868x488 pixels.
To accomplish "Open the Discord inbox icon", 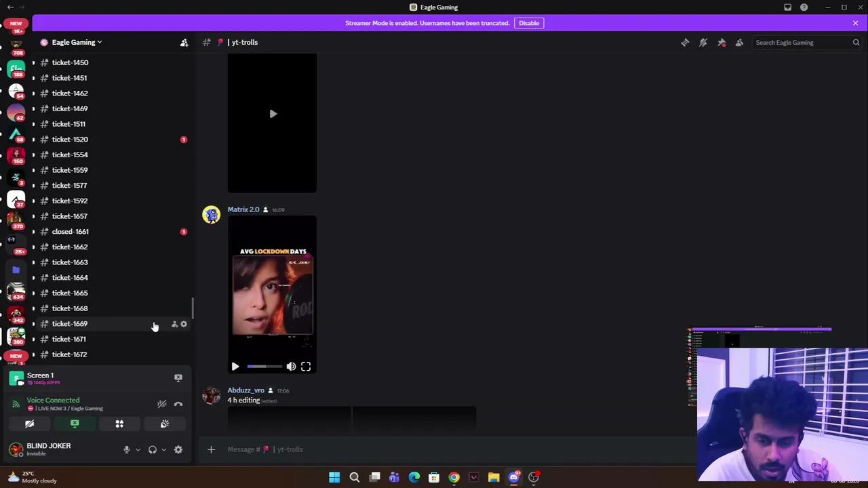I will (x=787, y=7).
